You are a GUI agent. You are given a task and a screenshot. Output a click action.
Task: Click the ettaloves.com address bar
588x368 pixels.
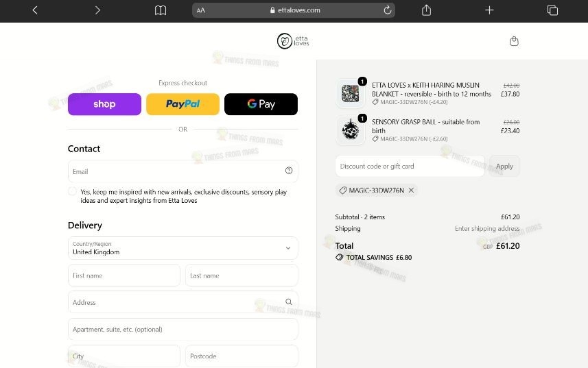tap(294, 10)
